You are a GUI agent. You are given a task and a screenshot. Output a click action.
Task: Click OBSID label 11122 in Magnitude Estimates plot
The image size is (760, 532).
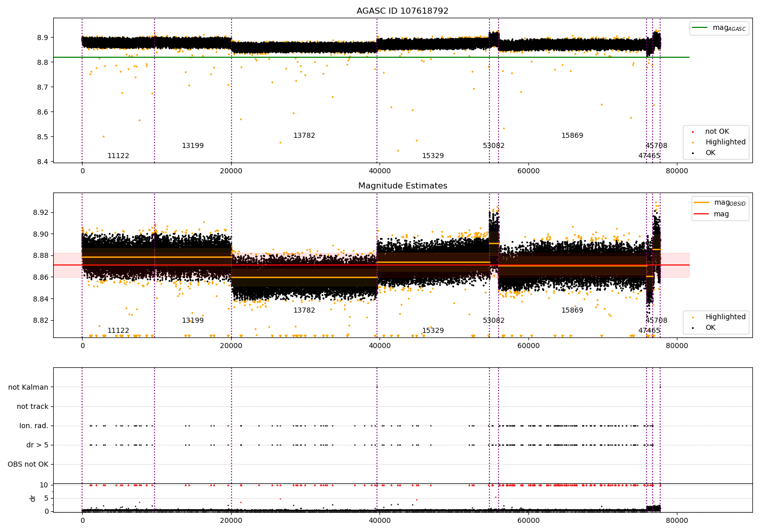pyautogui.click(x=118, y=331)
